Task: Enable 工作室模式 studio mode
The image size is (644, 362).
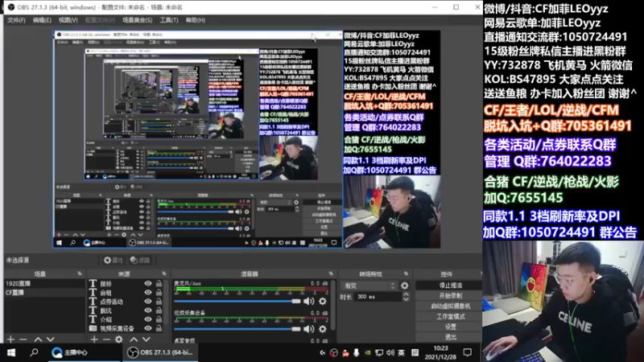Action: (x=450, y=316)
